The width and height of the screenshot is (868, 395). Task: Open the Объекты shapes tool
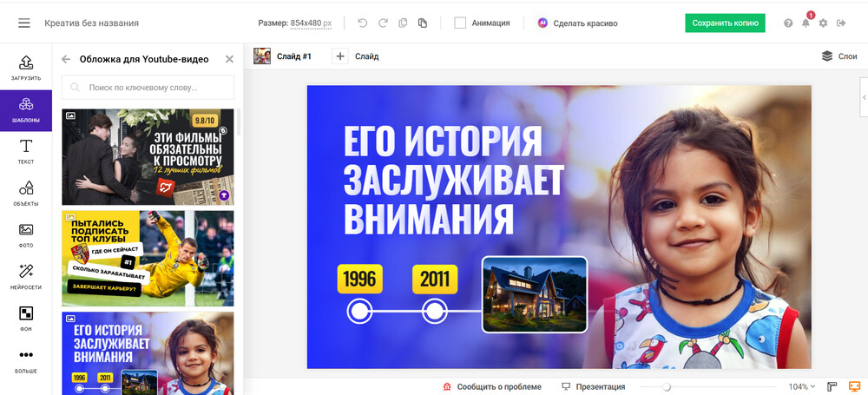[x=26, y=194]
